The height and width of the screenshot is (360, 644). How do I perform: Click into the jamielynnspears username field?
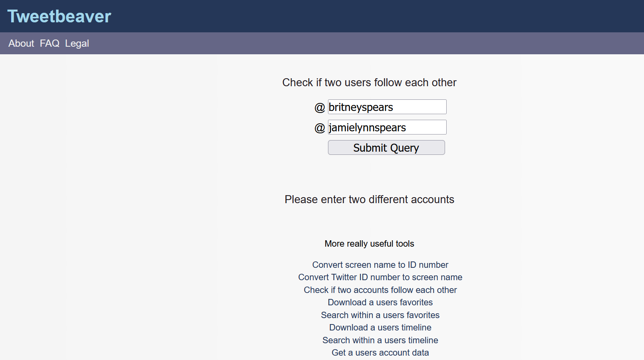click(387, 127)
